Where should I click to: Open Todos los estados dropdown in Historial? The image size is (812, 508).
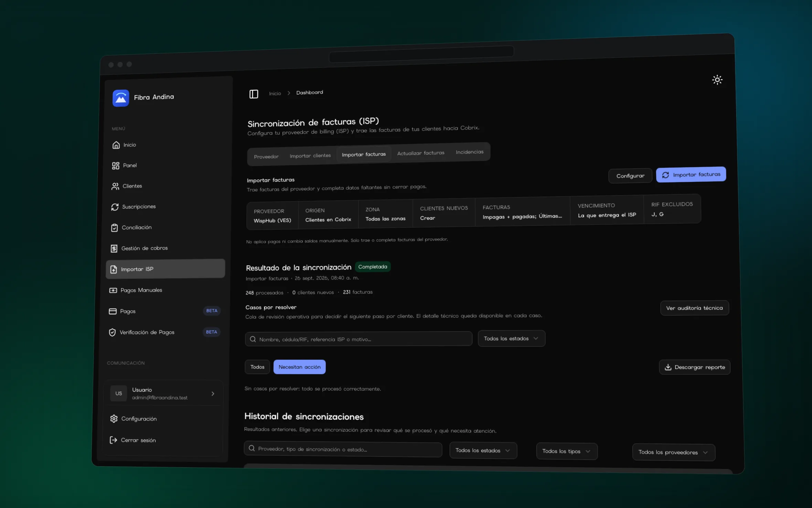click(483, 450)
